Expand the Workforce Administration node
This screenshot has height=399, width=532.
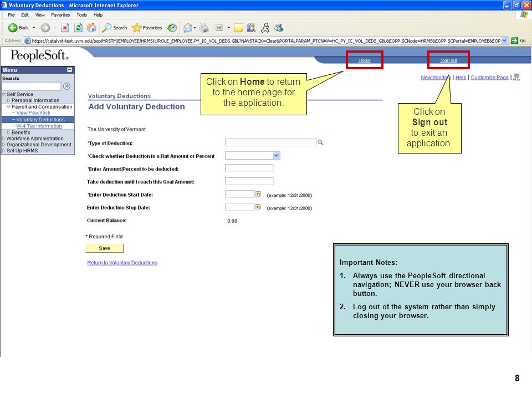[4, 139]
